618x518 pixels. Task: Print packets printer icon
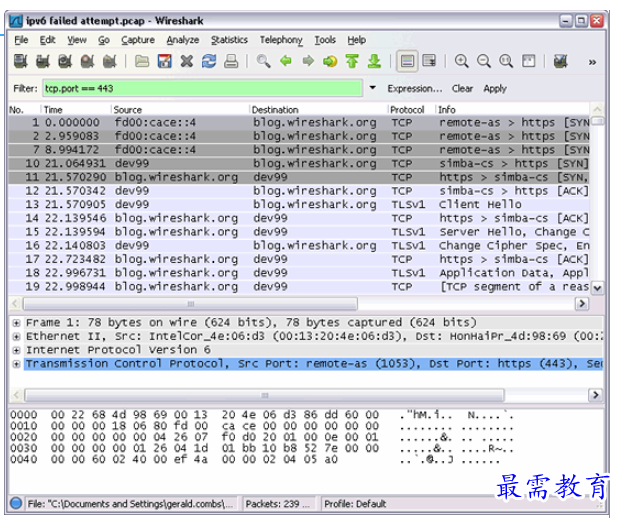click(x=231, y=61)
